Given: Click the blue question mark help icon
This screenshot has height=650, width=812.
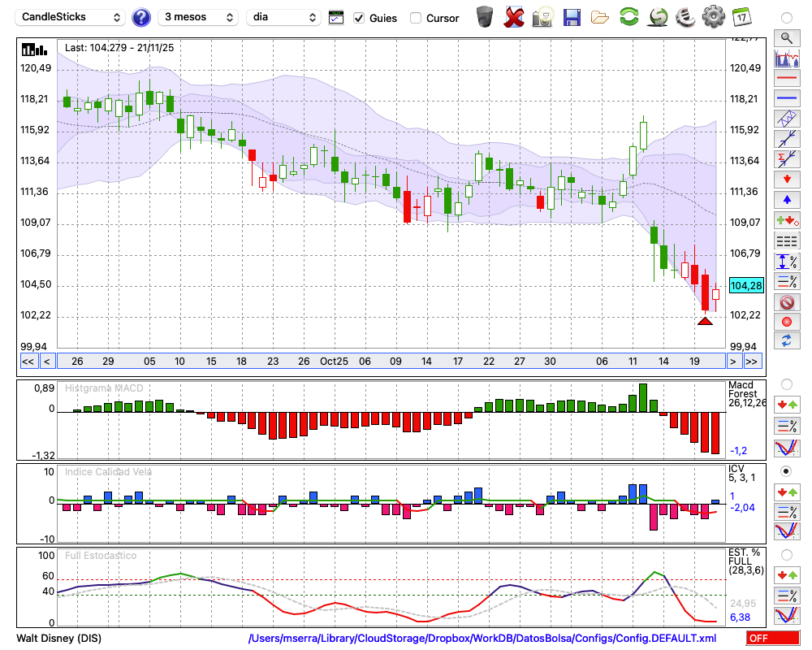Looking at the screenshot, I should click(141, 17).
